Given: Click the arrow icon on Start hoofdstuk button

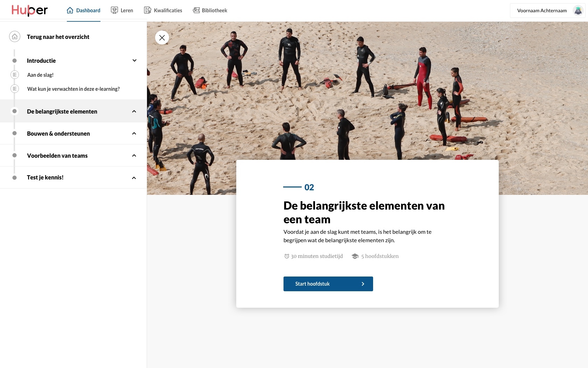Looking at the screenshot, I should (x=363, y=284).
